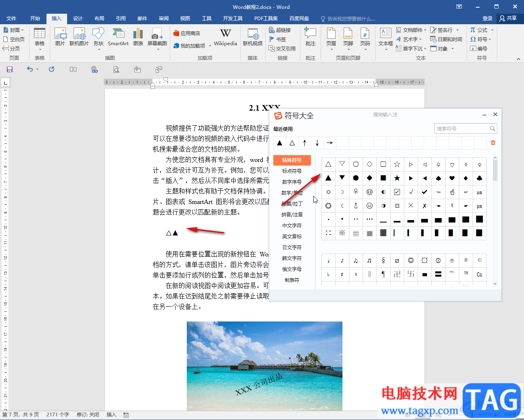The width and height of the screenshot is (524, 420).
Task: Click the 联机视频 online video icon
Action: pyautogui.click(x=253, y=37)
